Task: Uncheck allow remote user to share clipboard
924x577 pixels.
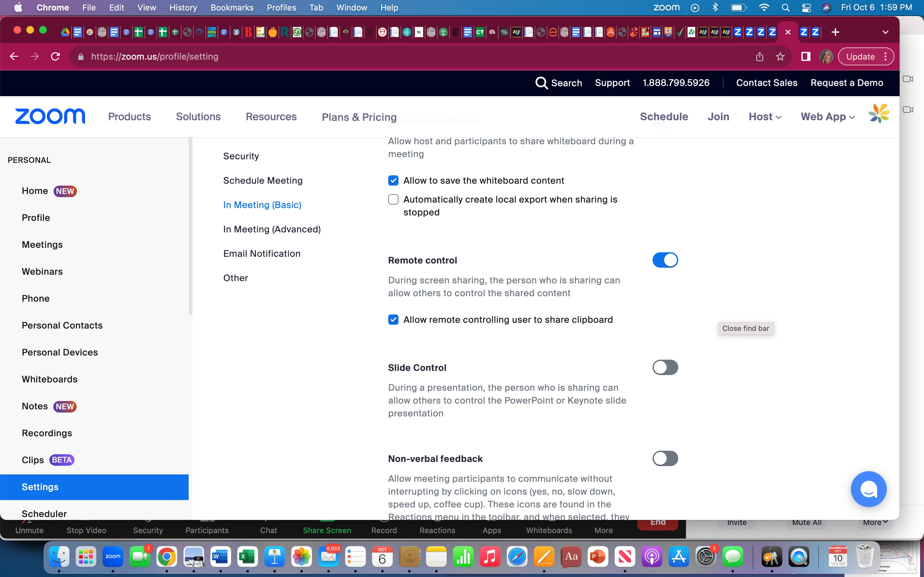Action: point(393,320)
